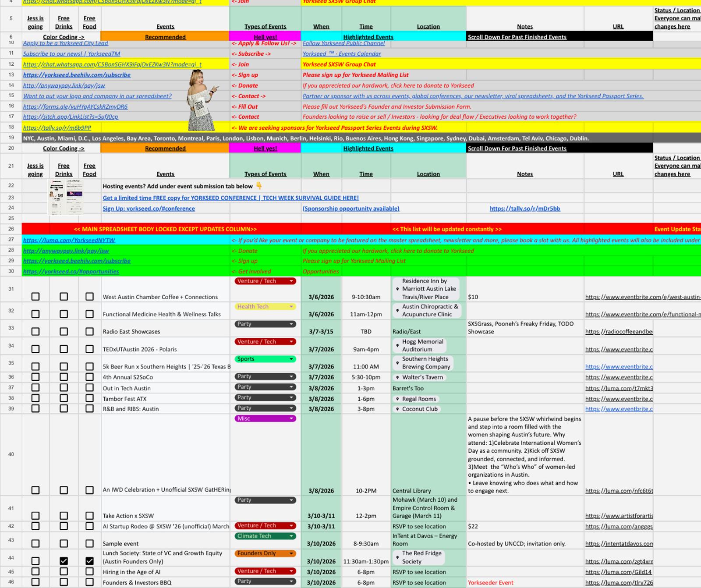Click the pin icon next to Regal Rooms
The width and height of the screenshot is (701, 588).
tap(397, 399)
